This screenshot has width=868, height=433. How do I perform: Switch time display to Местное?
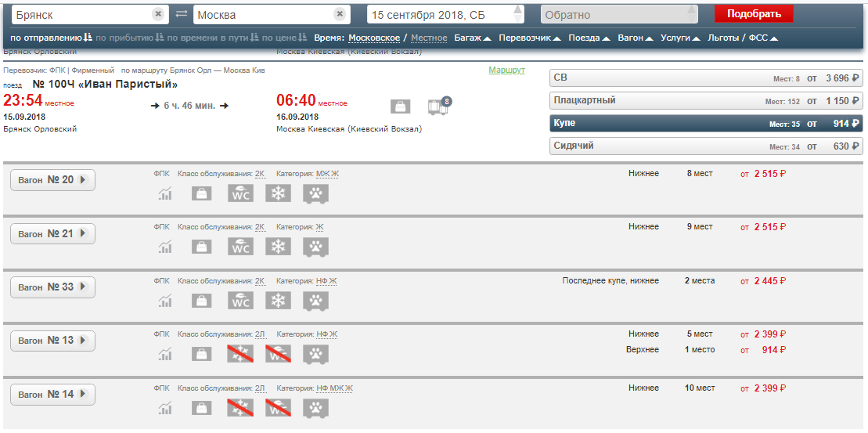coord(429,38)
